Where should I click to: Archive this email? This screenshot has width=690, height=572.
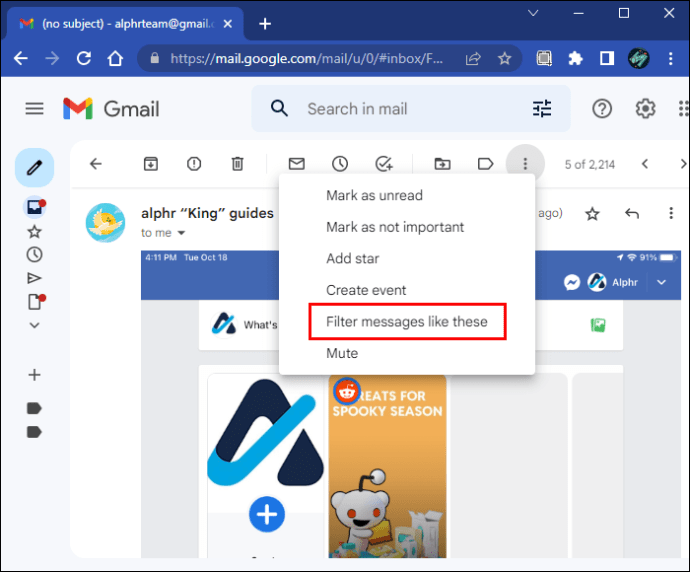150,164
